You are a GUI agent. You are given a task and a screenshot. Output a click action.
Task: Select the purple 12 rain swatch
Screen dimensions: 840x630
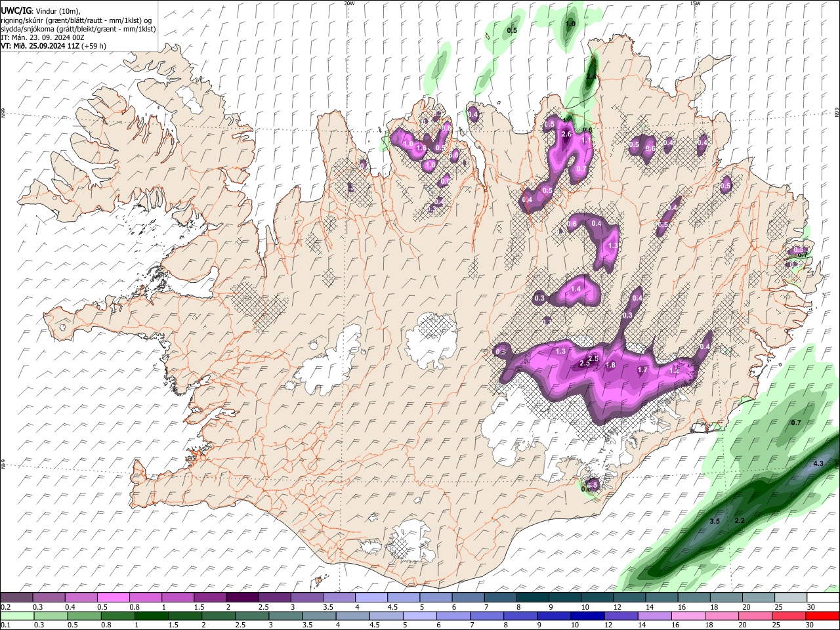click(620, 616)
